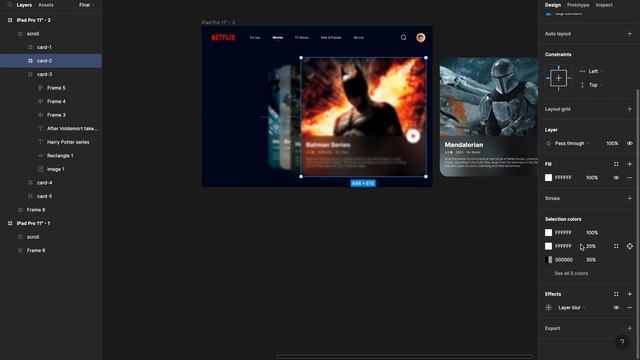This screenshot has width=640, height=360.
Task: Toggle layer visibility eye in Layer section
Action: click(x=629, y=144)
